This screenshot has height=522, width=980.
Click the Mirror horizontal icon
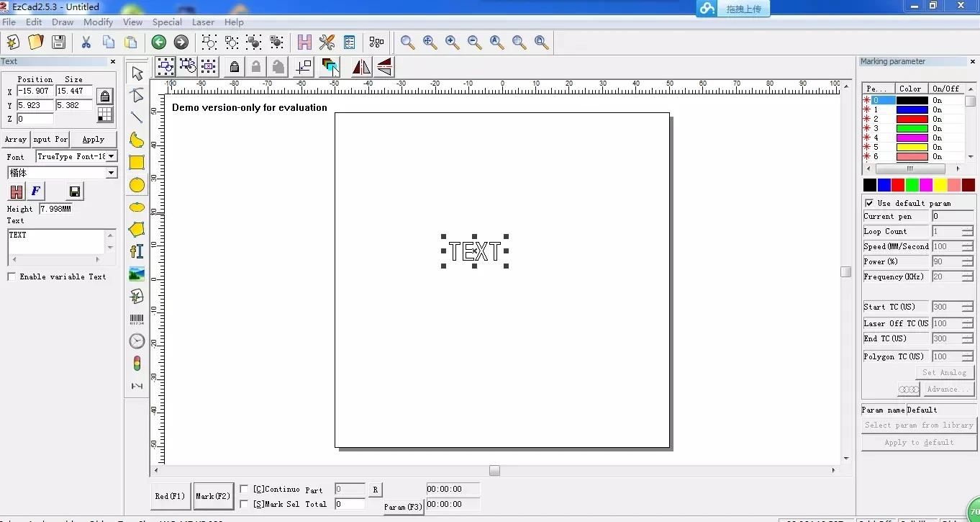(361, 68)
